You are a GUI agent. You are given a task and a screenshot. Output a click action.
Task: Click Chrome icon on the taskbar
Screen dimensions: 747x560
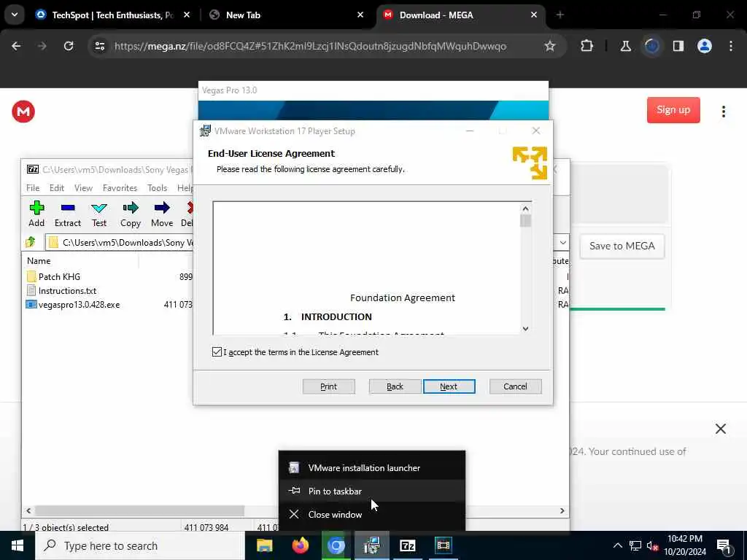point(336,545)
